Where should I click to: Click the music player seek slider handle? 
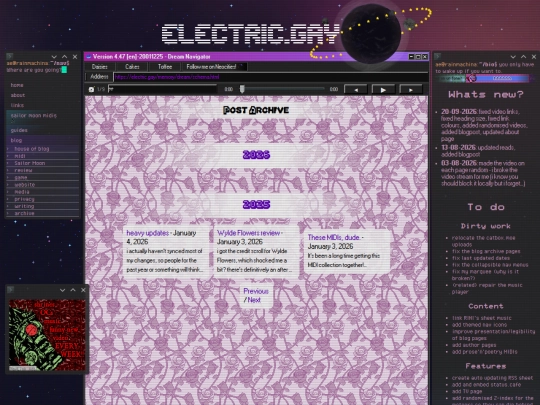point(242,89)
